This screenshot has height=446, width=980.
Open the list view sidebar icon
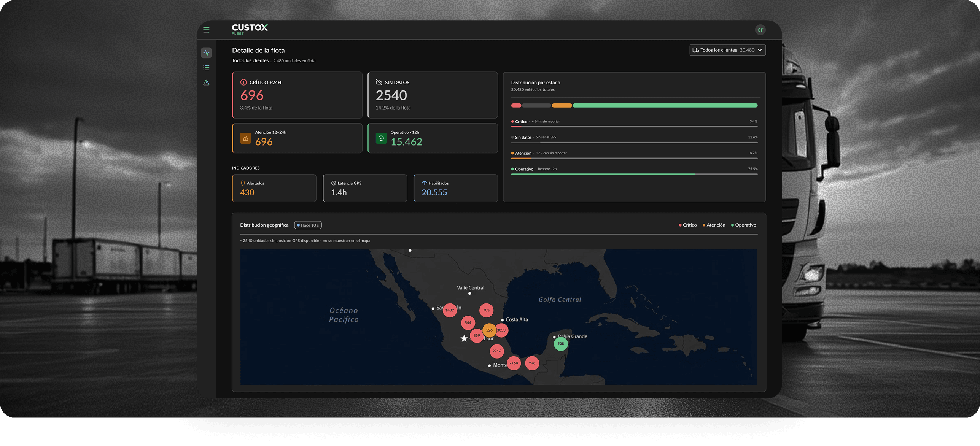[x=206, y=68]
